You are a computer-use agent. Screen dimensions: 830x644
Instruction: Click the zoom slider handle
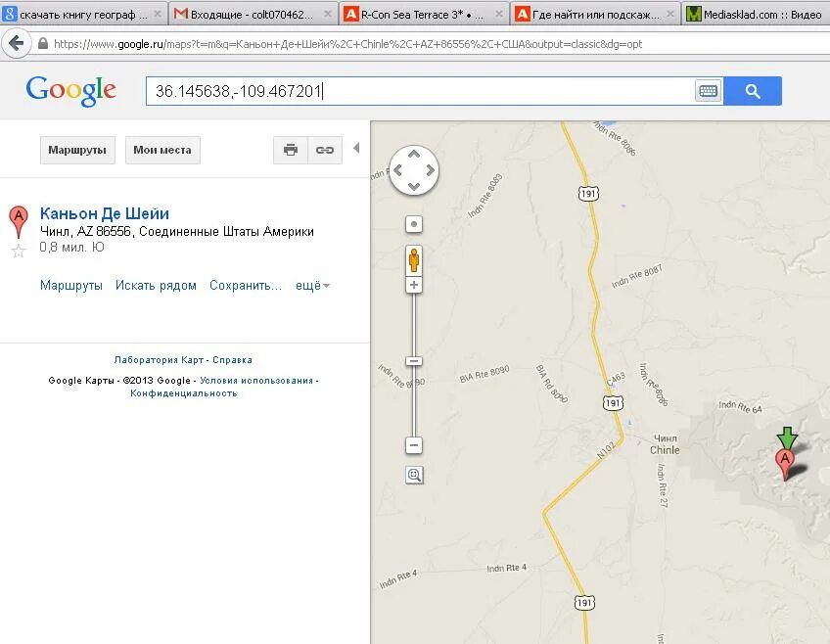click(413, 361)
